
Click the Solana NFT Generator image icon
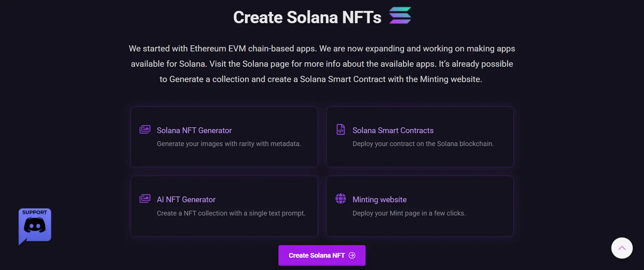click(x=145, y=129)
